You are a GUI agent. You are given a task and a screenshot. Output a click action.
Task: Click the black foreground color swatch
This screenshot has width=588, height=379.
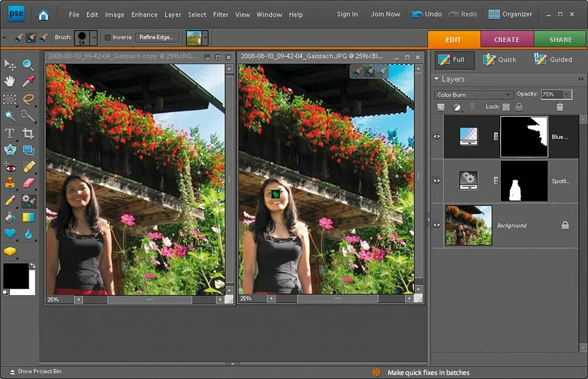(x=16, y=276)
